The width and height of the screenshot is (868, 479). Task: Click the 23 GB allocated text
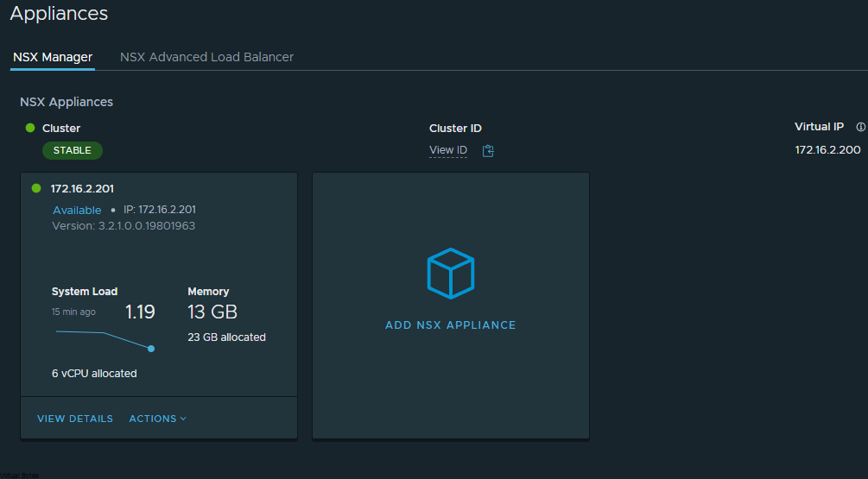(226, 337)
